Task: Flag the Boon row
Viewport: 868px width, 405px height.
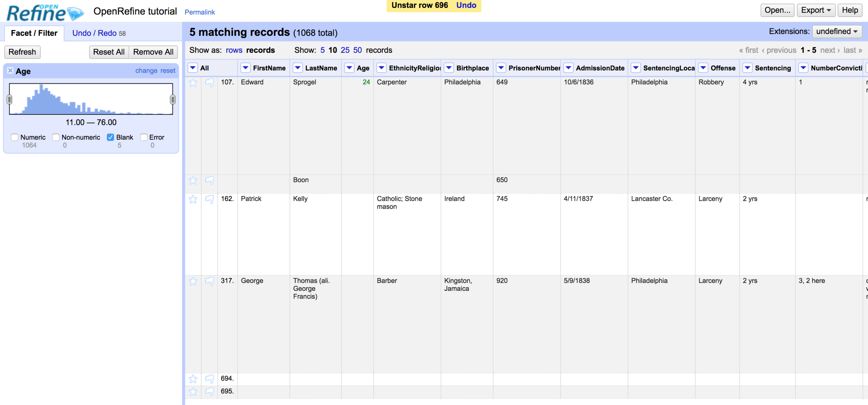Action: pyautogui.click(x=209, y=180)
